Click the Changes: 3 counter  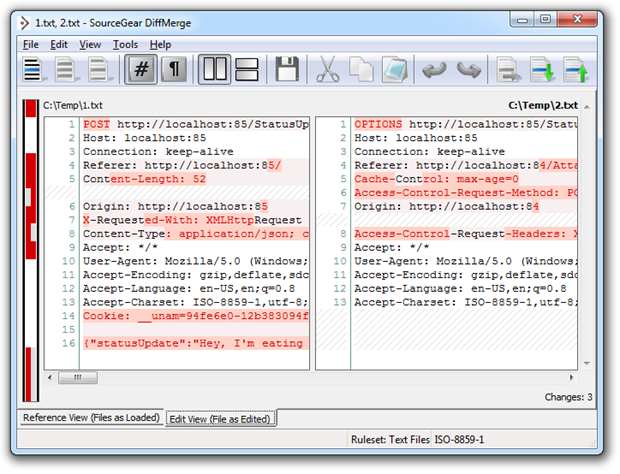click(x=568, y=397)
